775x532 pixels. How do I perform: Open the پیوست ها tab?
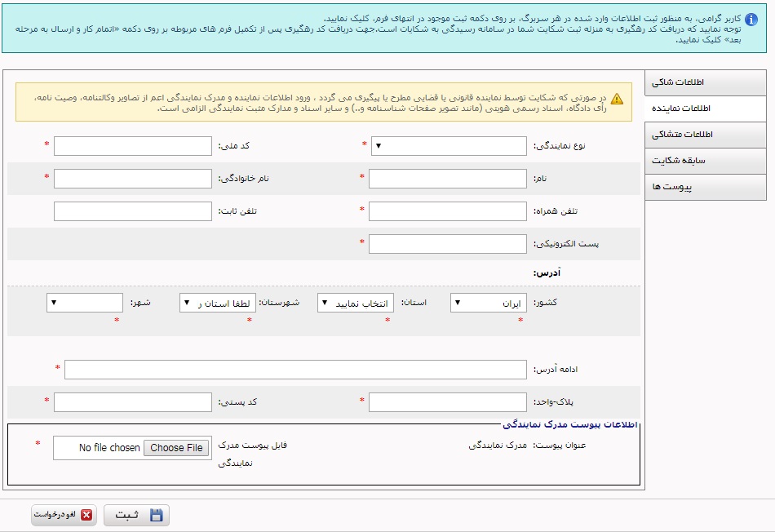(x=706, y=188)
